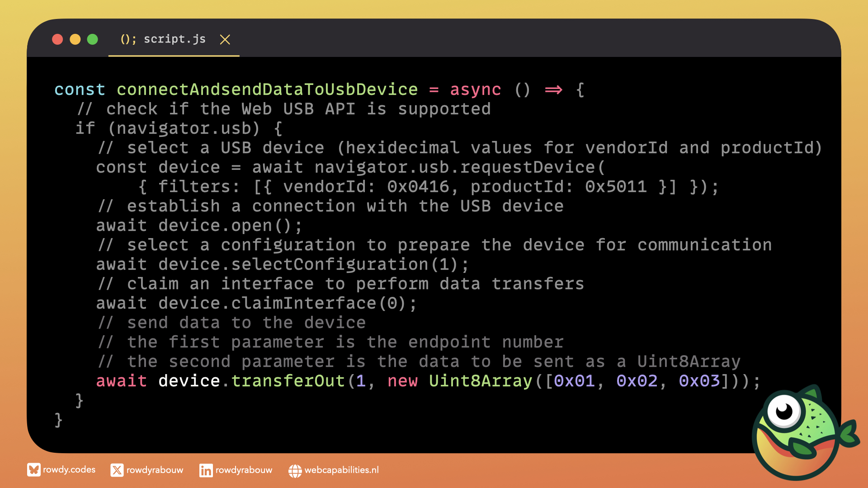Image resolution: width=868 pixels, height=488 pixels.
Task: Click the transferOut method call
Action: pos(288,381)
